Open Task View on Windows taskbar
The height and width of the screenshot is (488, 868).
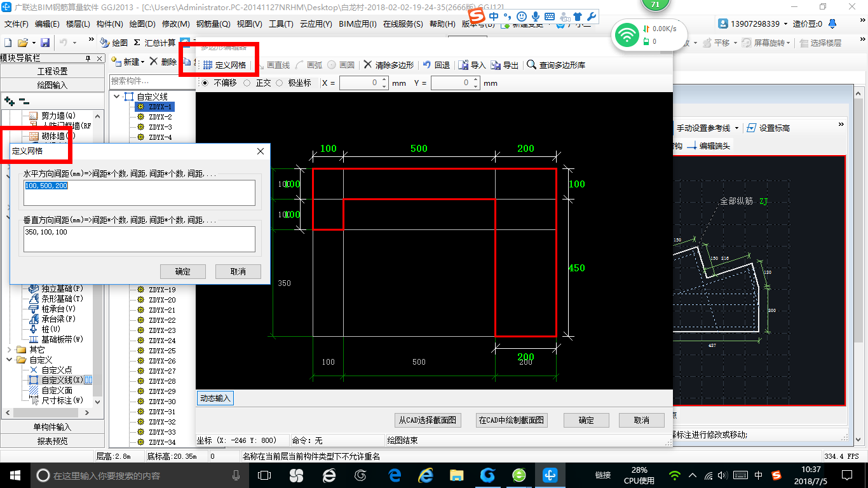coord(264,475)
